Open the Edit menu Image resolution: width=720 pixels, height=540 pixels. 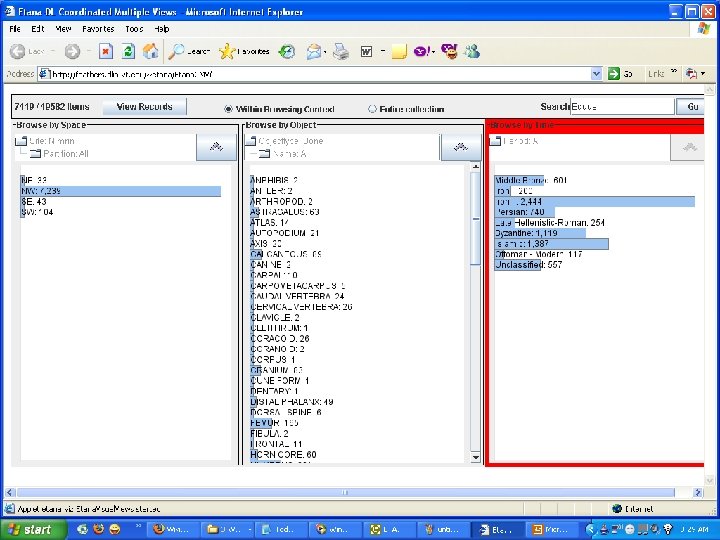point(38,29)
